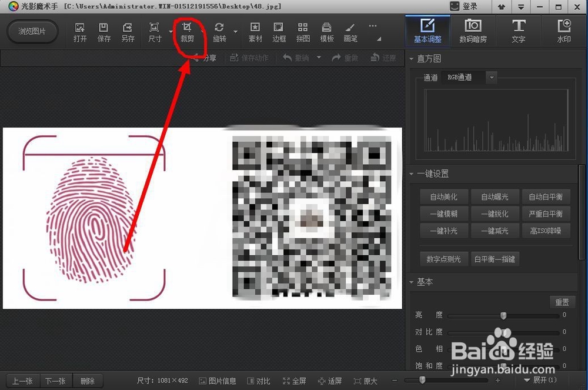
Task: Open the 浏览图片 browse pictures view
Action: click(32, 32)
